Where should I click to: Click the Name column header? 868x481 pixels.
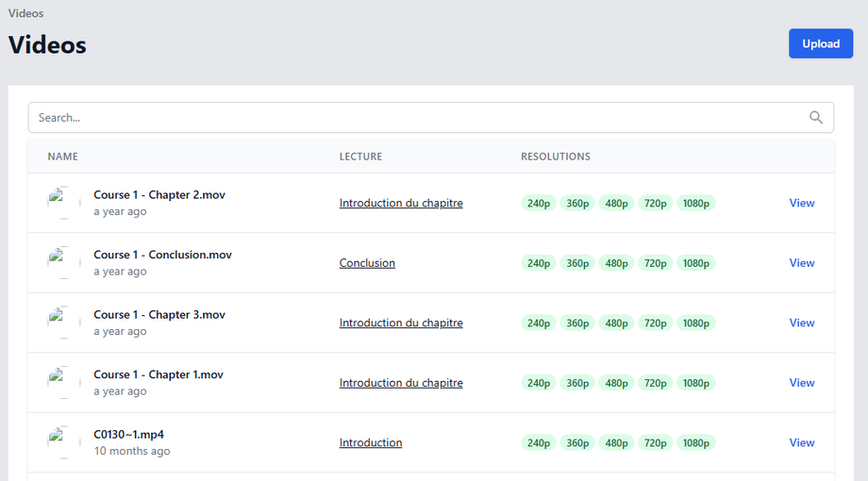coord(62,157)
